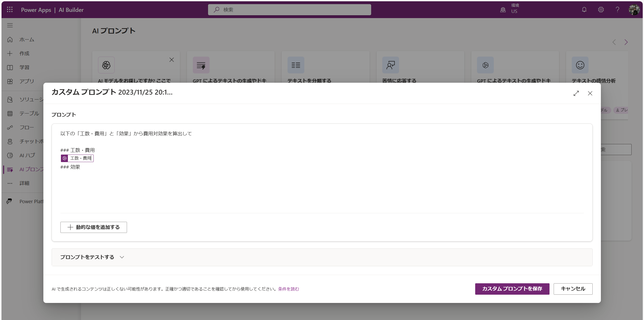
Task: Click カスタム プロンプトを保存 button
Action: (x=512, y=289)
